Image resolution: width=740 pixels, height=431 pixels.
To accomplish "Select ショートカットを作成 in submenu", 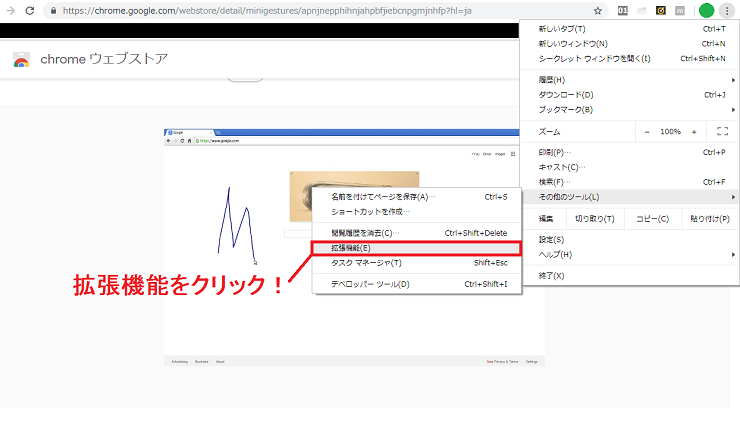I will (417, 211).
